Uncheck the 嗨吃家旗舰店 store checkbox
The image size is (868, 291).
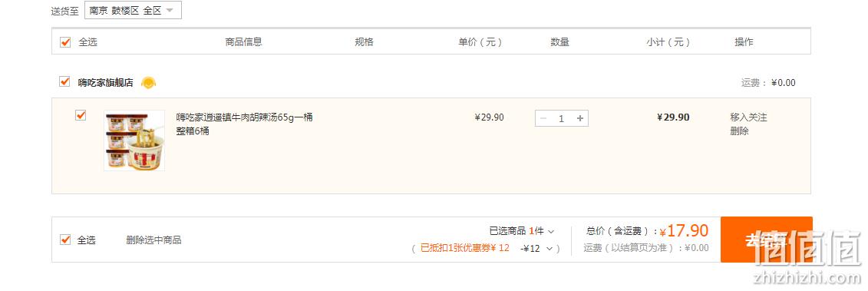click(x=64, y=82)
